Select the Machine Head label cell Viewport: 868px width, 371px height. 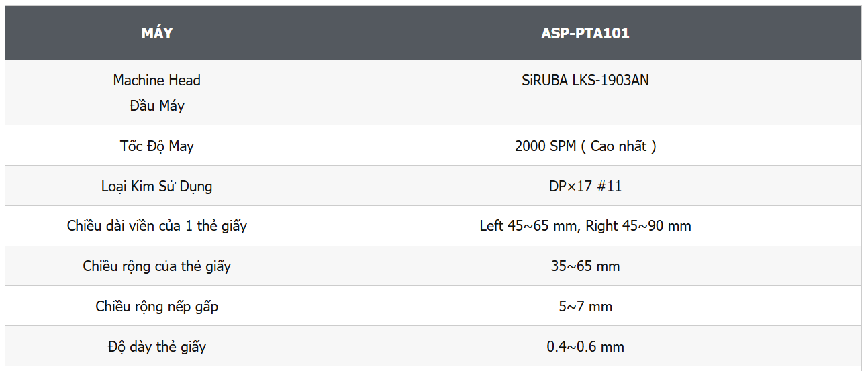coord(157,93)
